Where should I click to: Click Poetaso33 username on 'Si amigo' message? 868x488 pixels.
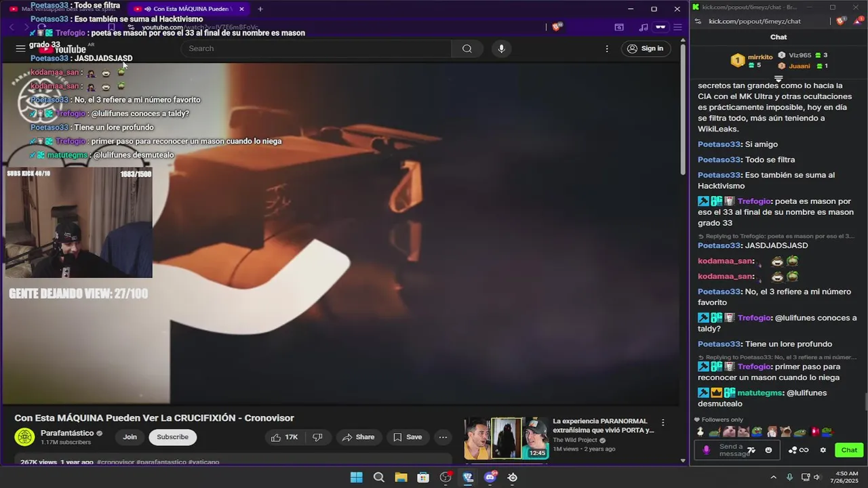coord(719,144)
